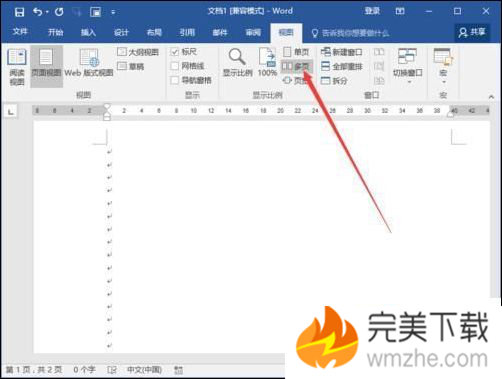Select 单页 one page view
502x379 pixels.
click(x=296, y=52)
